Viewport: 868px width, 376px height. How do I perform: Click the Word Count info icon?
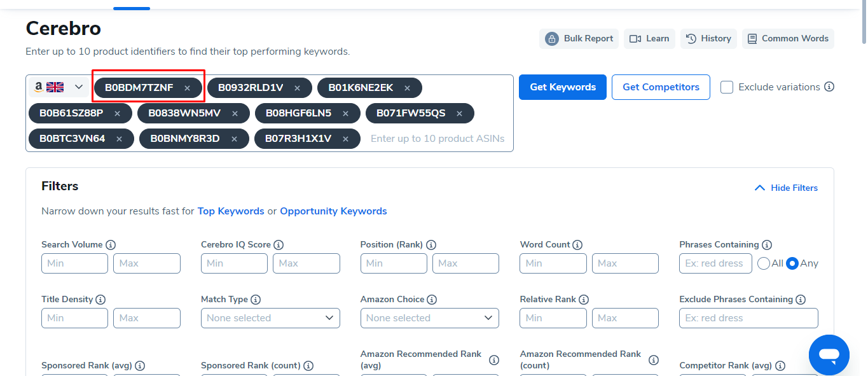click(577, 245)
